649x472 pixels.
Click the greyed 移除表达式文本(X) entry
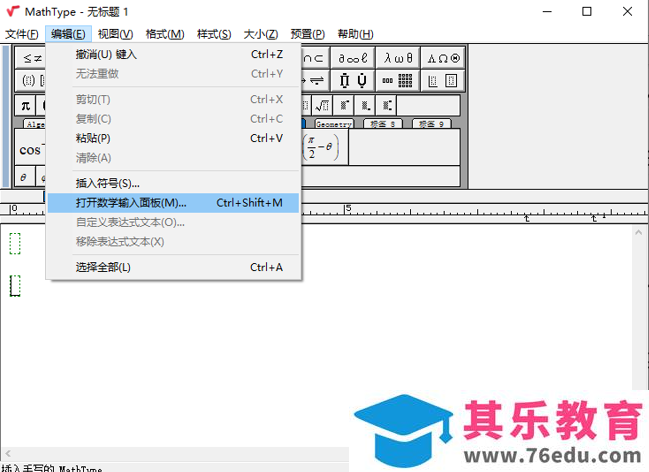click(173, 241)
